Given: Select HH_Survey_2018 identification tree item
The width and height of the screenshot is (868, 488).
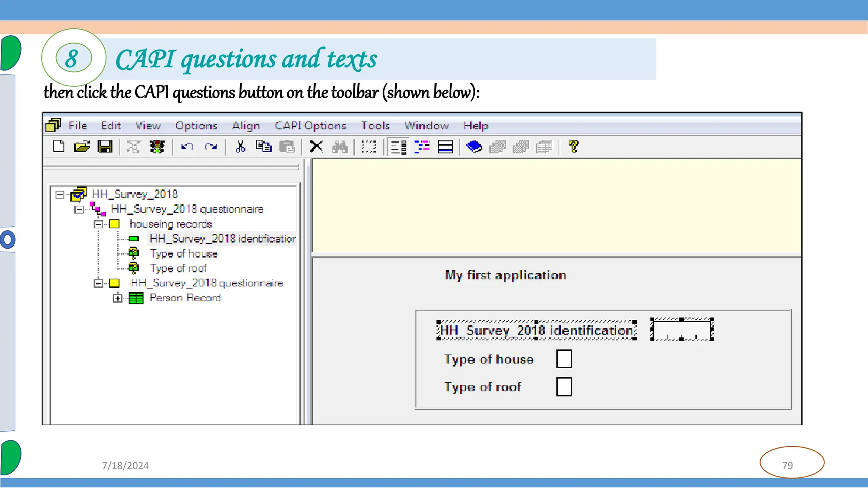Looking at the screenshot, I should tap(223, 238).
